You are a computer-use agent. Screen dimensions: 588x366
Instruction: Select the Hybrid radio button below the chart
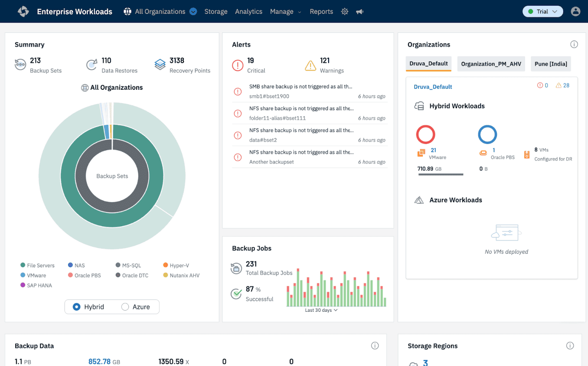click(x=77, y=307)
